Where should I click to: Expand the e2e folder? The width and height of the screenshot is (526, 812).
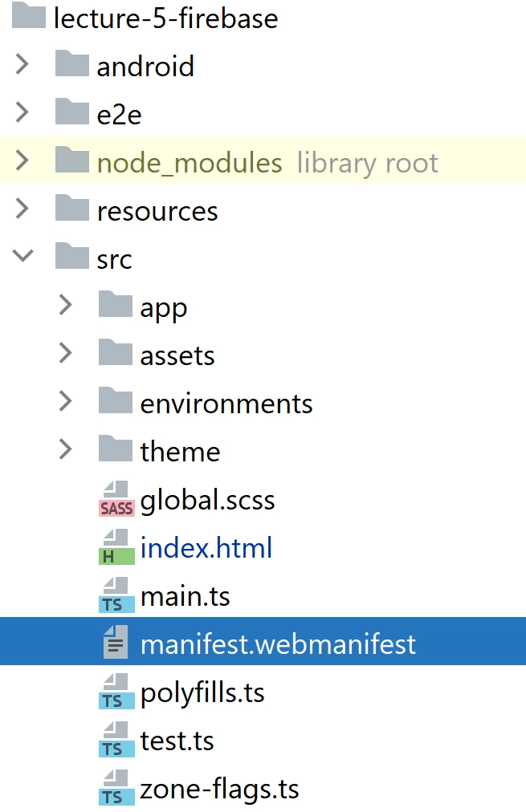pyautogui.click(x=22, y=113)
